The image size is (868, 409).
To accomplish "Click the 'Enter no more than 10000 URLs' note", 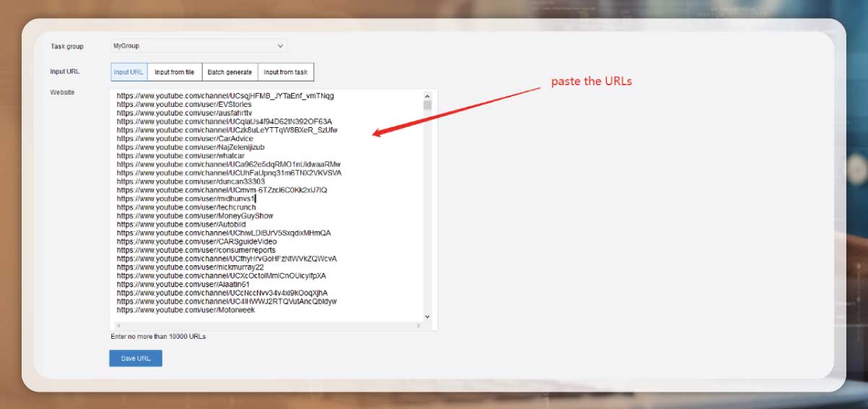I will coord(158,337).
